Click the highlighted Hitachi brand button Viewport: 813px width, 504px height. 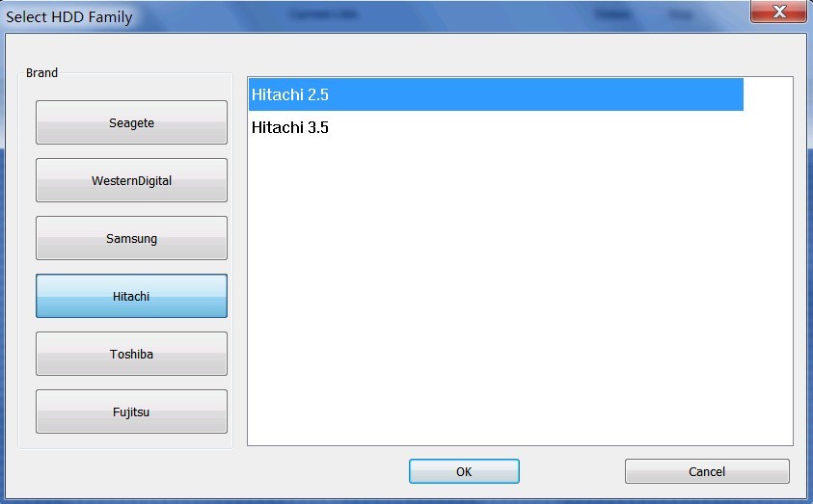131,296
